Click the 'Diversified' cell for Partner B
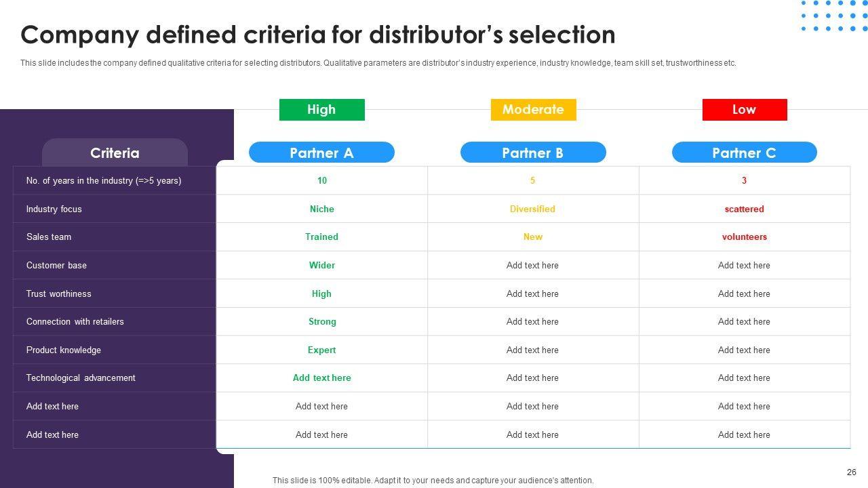 pos(532,209)
